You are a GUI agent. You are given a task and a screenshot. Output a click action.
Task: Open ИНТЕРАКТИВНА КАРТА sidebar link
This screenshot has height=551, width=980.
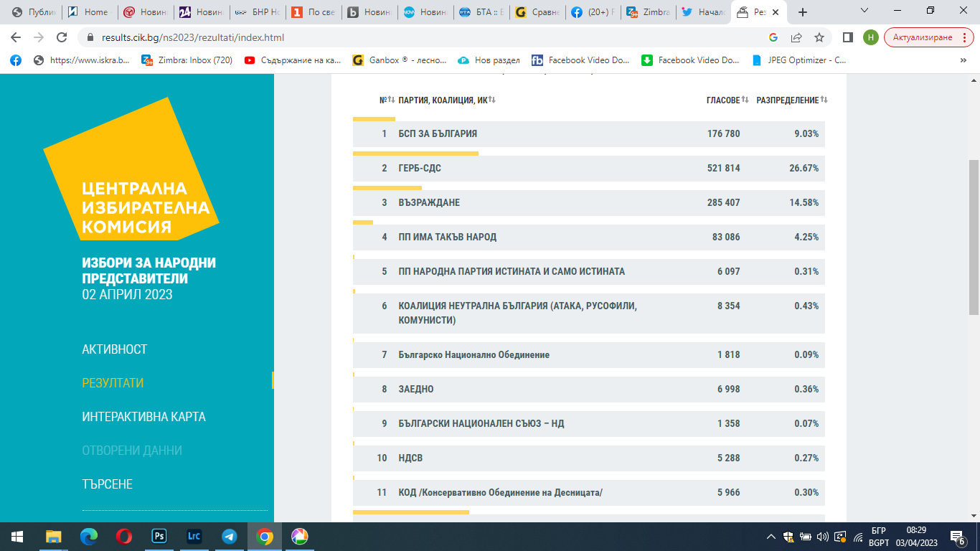[x=143, y=417]
